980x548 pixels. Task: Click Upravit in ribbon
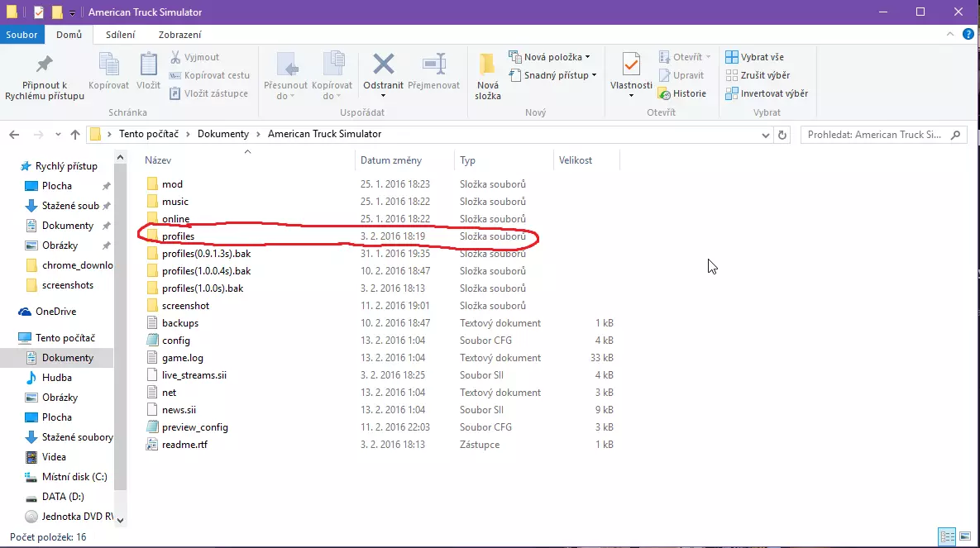(x=681, y=75)
